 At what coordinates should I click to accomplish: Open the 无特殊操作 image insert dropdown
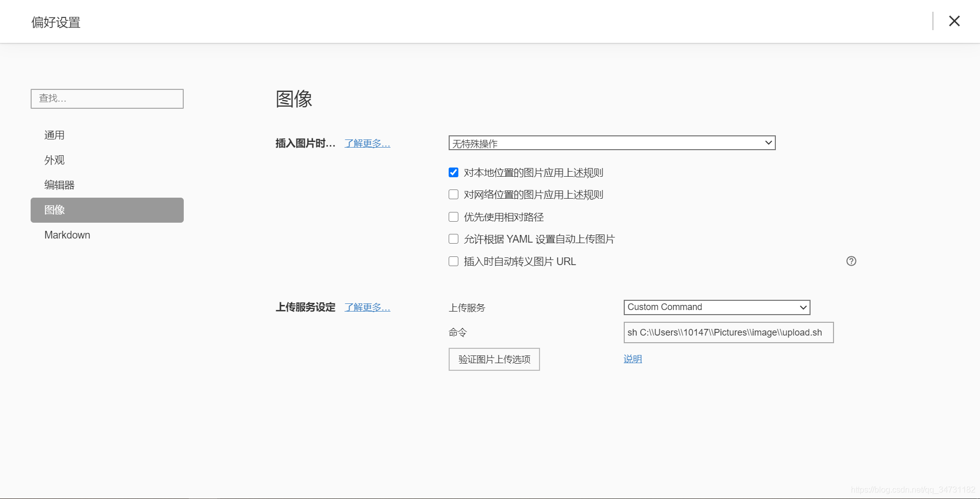[612, 143]
